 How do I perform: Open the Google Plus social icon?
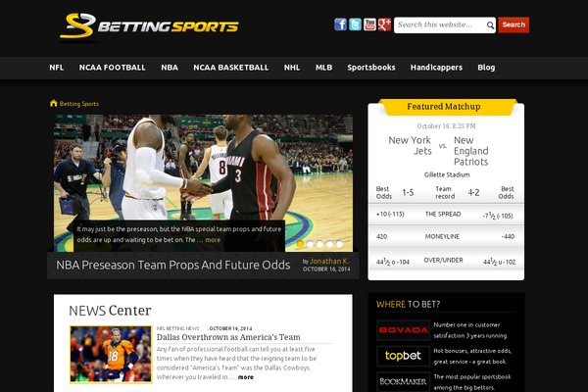[x=384, y=24]
